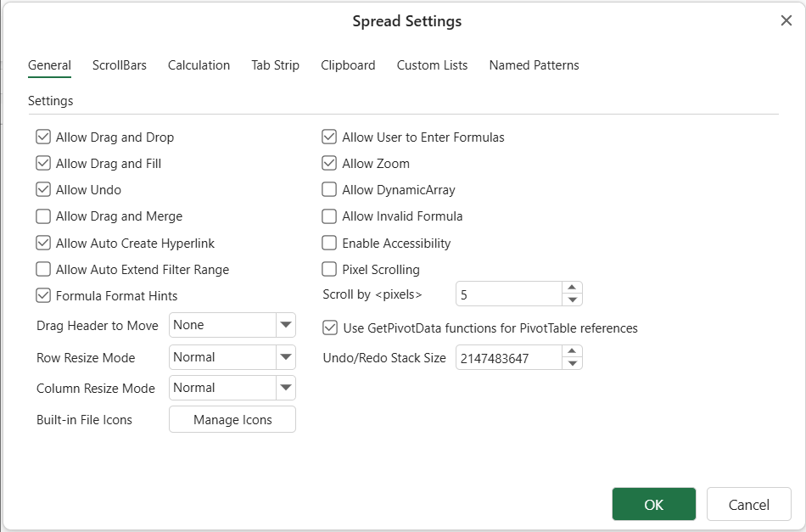This screenshot has height=532, width=806.
Task: Click the Manage Icons button
Action: 232,420
